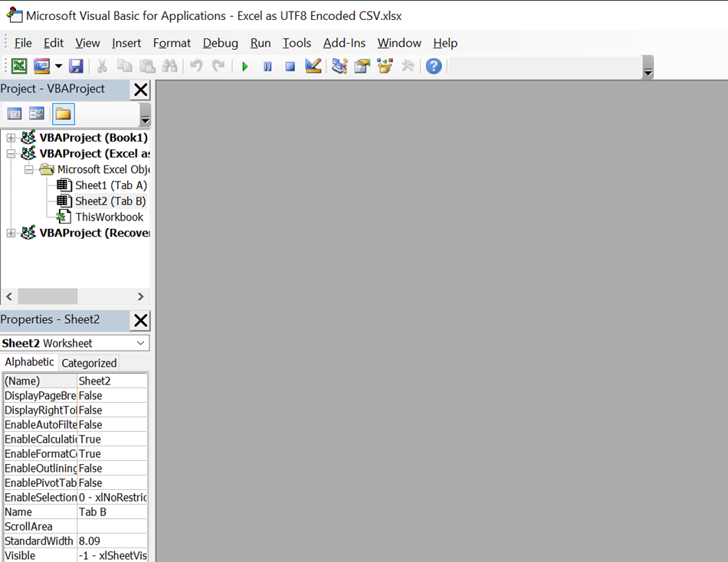Expand the VBAProject (Book1) node
728x562 pixels.
click(11, 138)
